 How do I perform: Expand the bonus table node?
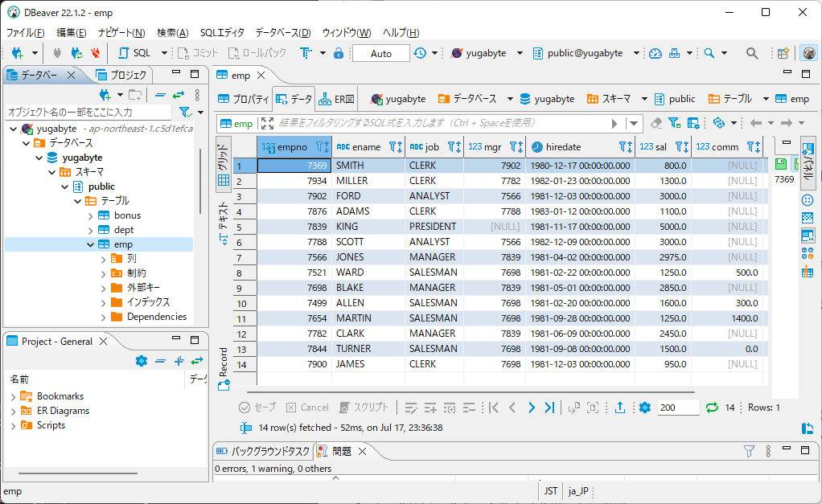click(x=91, y=216)
